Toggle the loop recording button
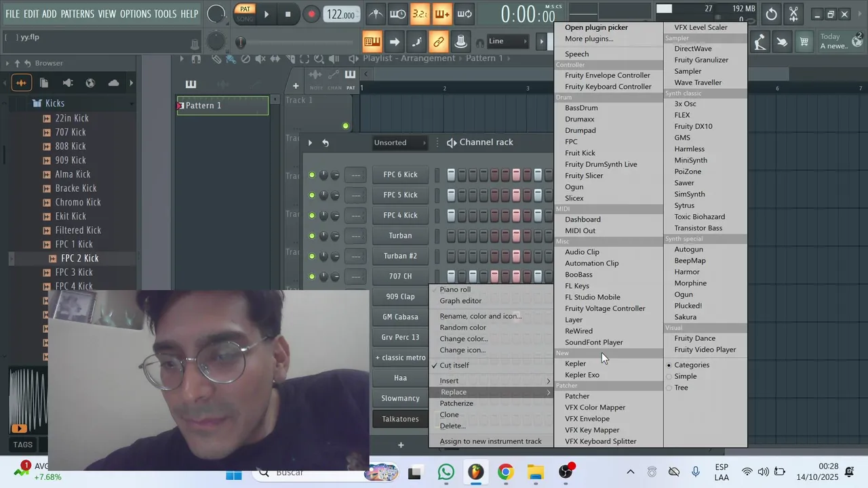This screenshot has width=868, height=488. point(465,14)
